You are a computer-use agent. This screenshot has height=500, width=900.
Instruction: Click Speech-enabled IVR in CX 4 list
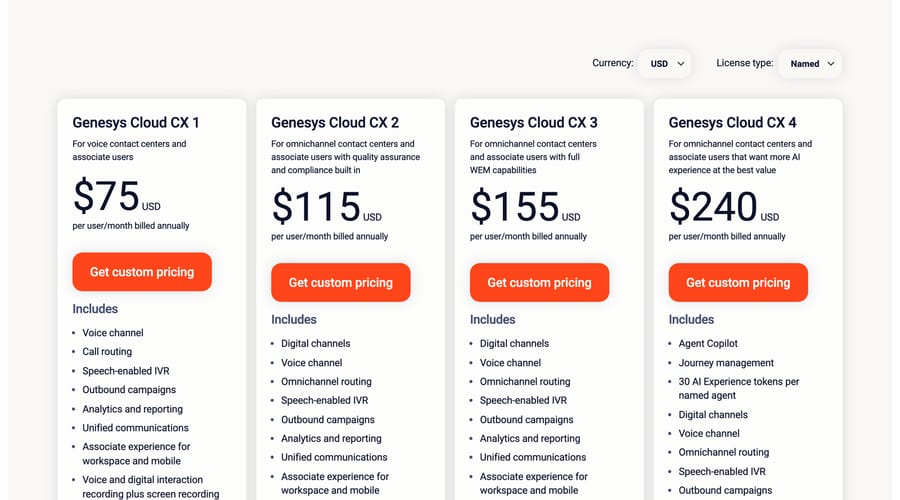coord(722,471)
